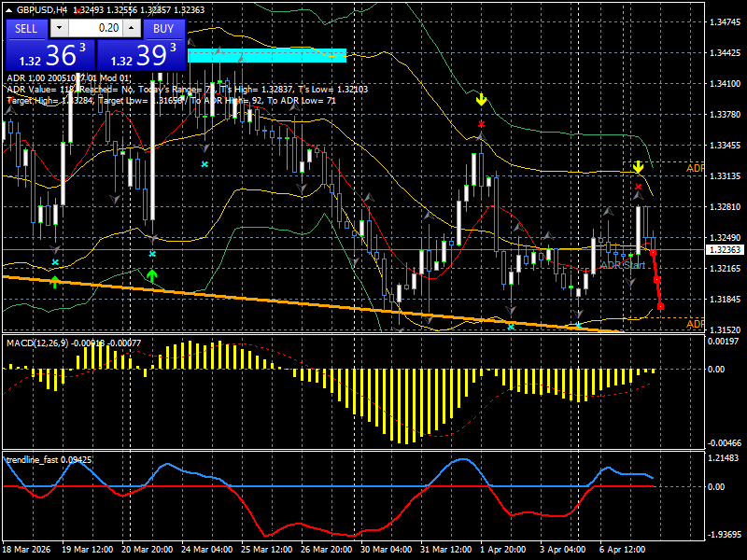Image resolution: width=747 pixels, height=560 pixels.
Task: Click yellow down arrow beside upper ADR label
Action: (638, 167)
